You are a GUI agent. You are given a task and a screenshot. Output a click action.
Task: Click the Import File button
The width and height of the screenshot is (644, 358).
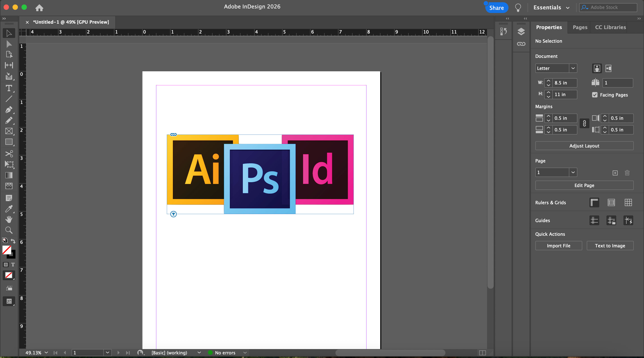pyautogui.click(x=559, y=246)
